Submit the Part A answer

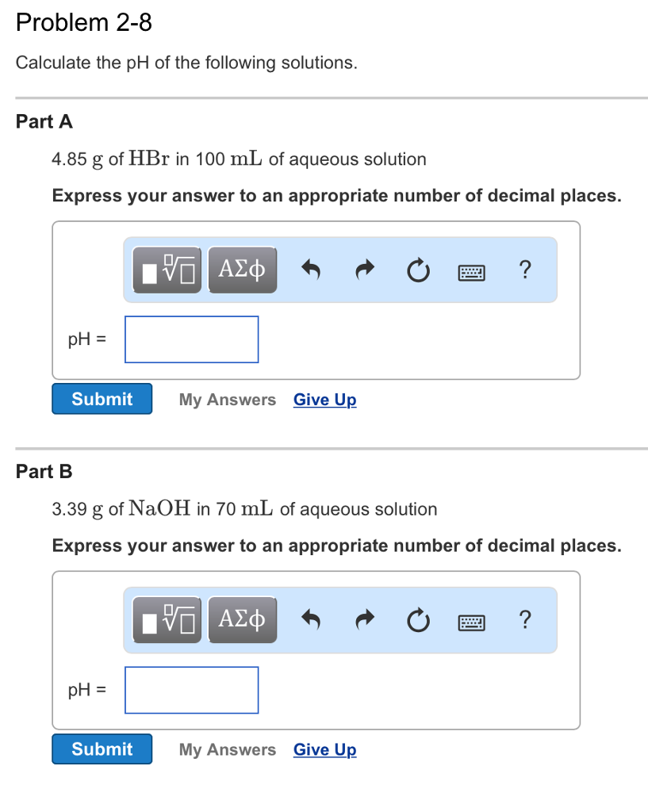pos(102,399)
